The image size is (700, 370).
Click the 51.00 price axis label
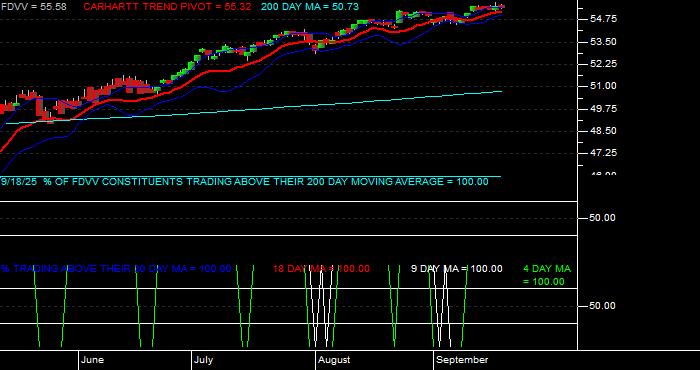603,86
